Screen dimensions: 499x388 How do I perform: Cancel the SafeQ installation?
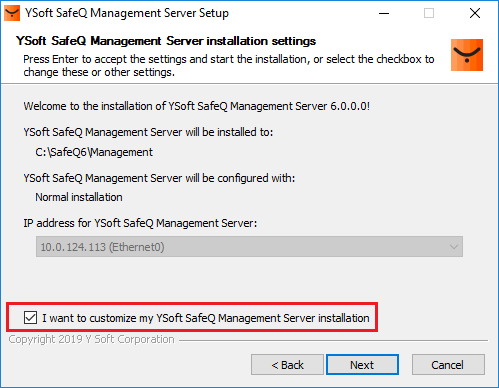[448, 365]
